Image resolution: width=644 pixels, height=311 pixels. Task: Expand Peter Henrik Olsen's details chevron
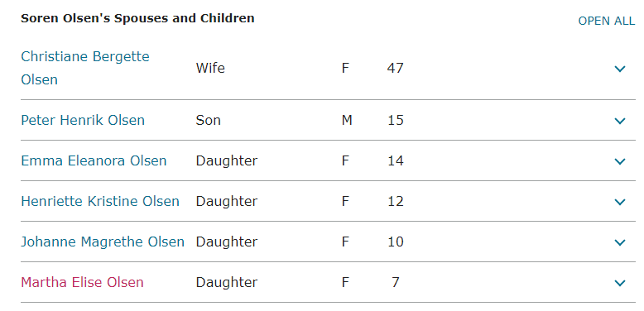619,121
